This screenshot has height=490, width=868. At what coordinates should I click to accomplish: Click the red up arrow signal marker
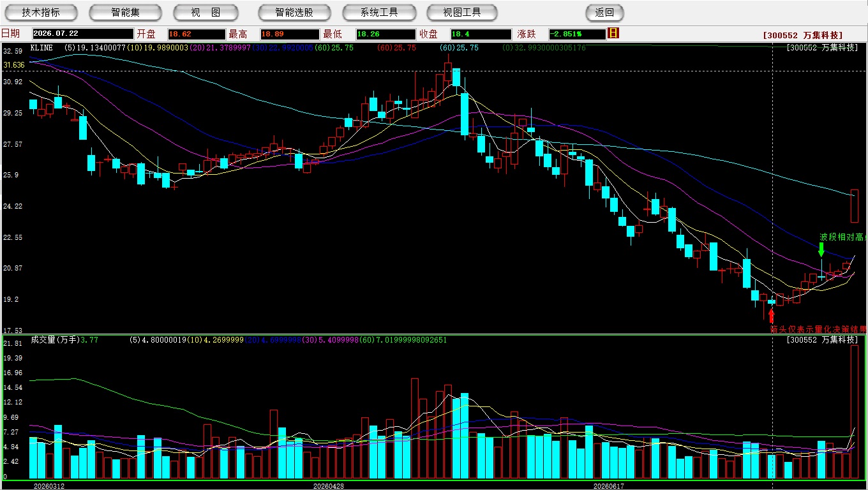tap(771, 316)
